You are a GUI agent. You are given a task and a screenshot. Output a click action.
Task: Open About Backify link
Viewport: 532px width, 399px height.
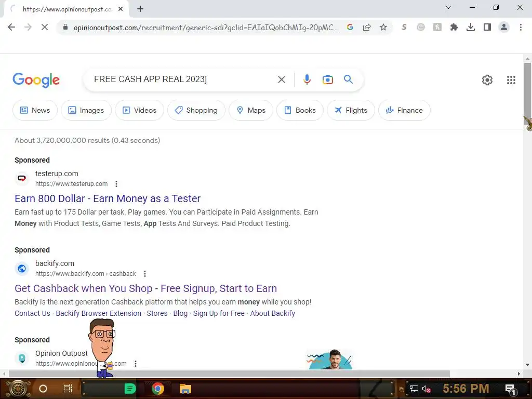272,313
